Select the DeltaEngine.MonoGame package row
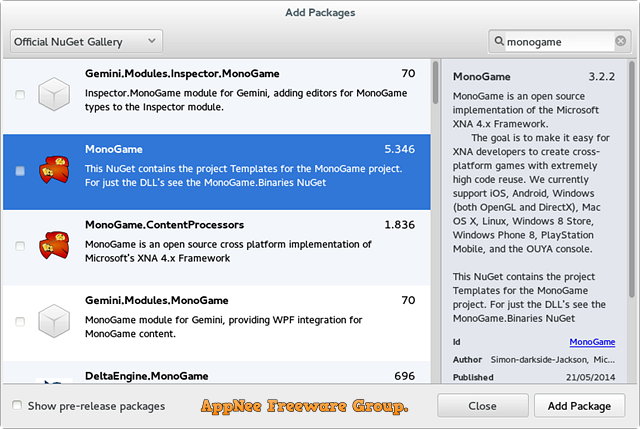The height and width of the screenshot is (429, 640). (x=217, y=372)
